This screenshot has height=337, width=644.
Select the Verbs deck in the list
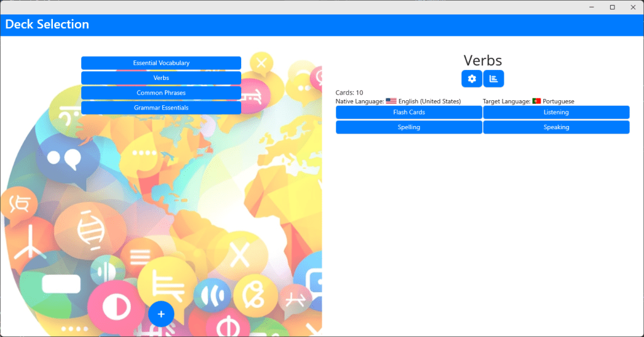click(161, 78)
